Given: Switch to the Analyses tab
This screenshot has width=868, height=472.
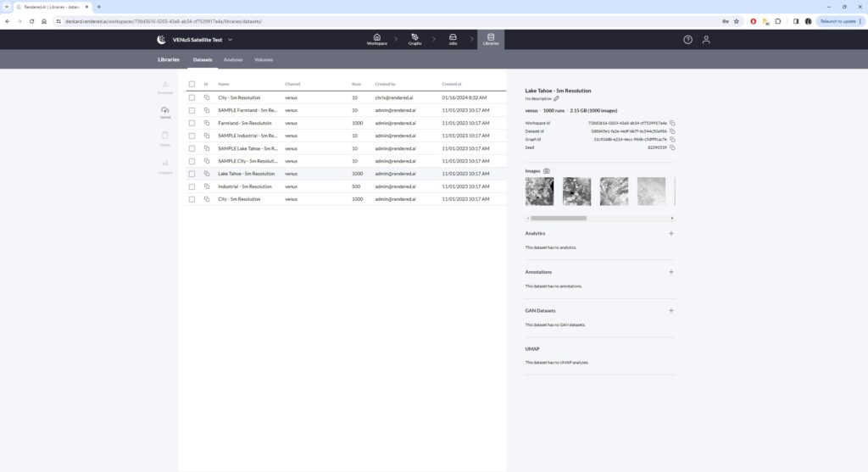Looking at the screenshot, I should click(233, 60).
